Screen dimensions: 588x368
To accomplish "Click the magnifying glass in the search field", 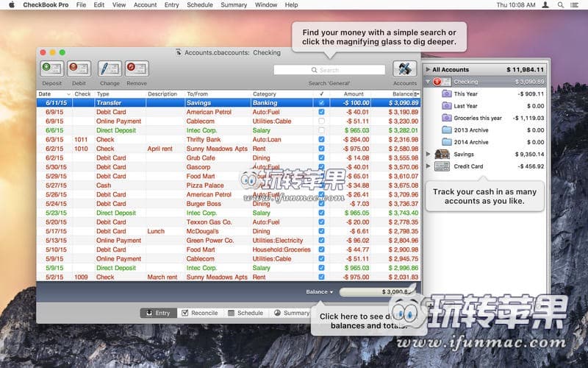I will pos(315,70).
